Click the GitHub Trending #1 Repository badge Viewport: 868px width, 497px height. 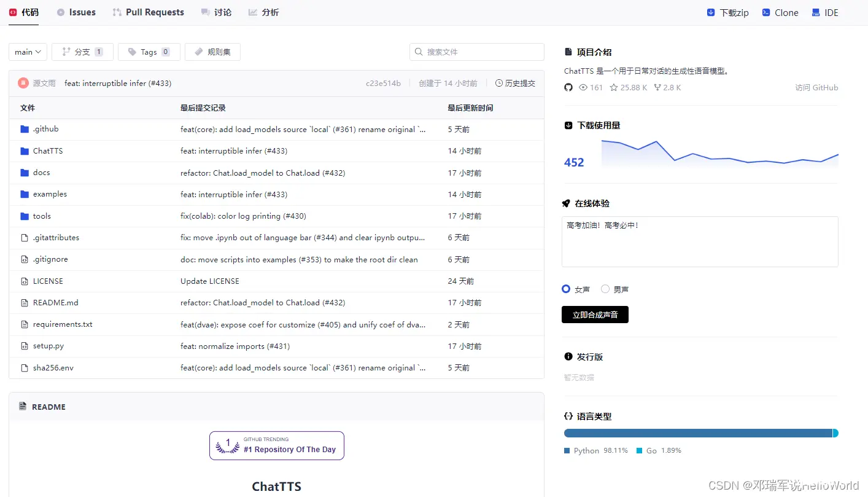(x=277, y=445)
